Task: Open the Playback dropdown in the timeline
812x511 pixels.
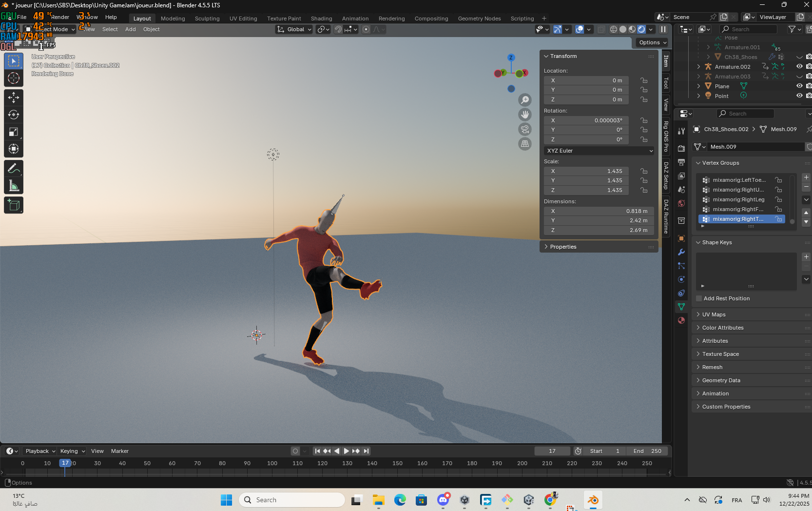Action: click(x=40, y=451)
